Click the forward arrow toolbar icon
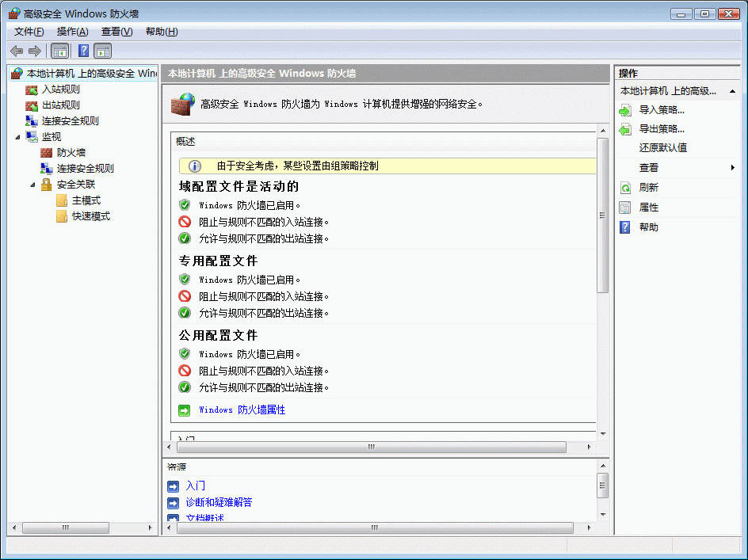This screenshot has width=748, height=560. pyautogui.click(x=34, y=51)
